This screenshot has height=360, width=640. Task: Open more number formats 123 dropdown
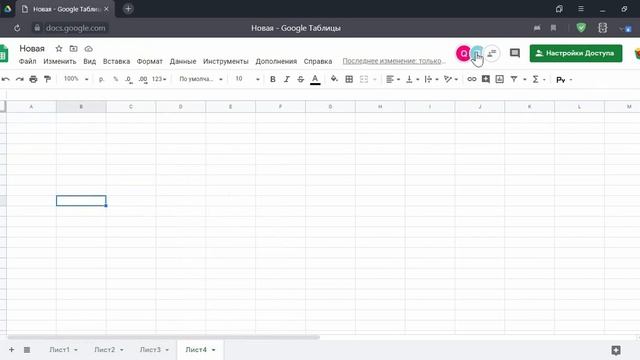pos(159,79)
